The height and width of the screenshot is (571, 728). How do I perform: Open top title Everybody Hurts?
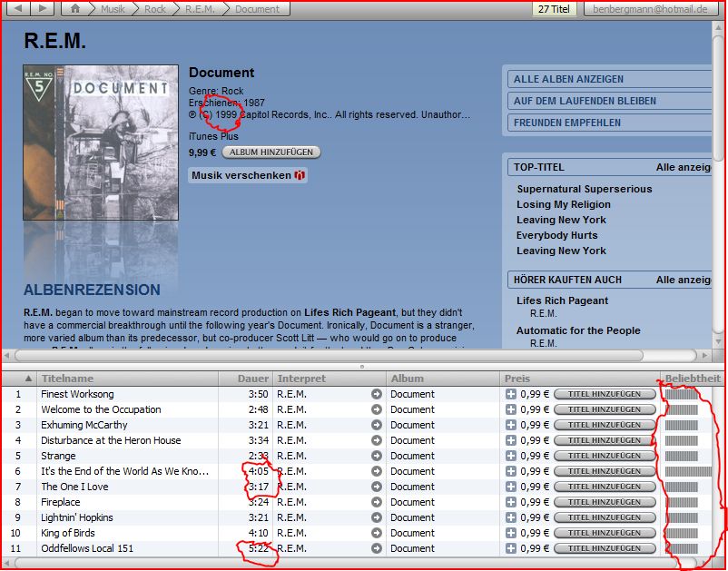point(557,235)
